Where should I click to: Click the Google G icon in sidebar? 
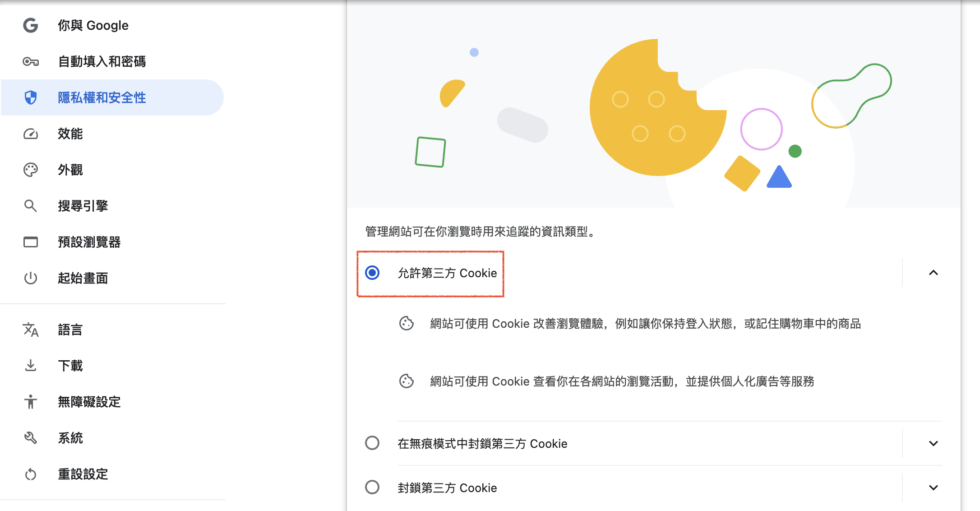tap(31, 25)
